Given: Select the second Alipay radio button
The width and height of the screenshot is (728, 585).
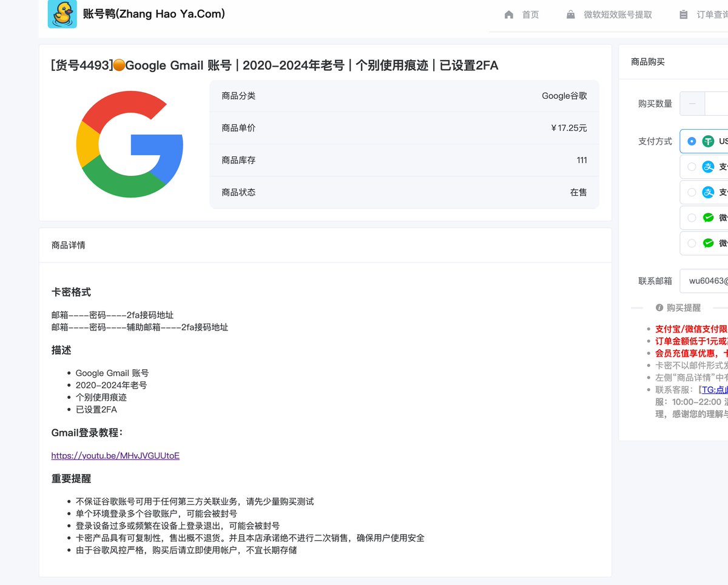Looking at the screenshot, I should click(692, 192).
